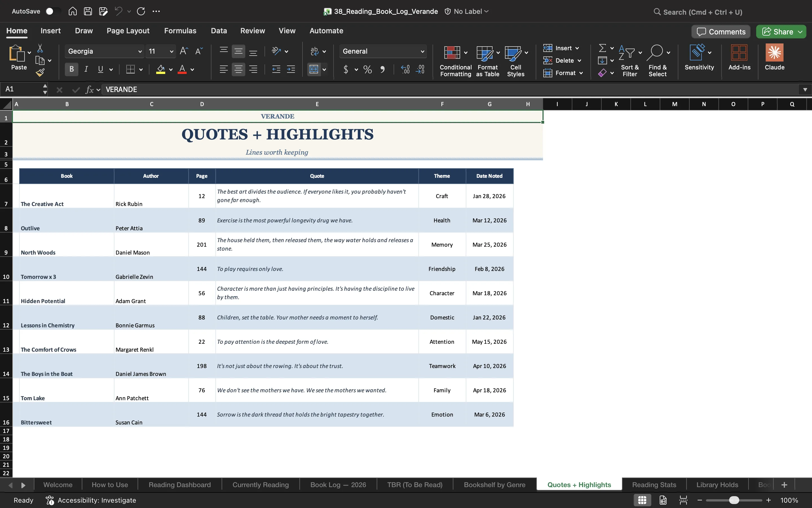Open the Georgia font name dropdown

(x=140, y=51)
